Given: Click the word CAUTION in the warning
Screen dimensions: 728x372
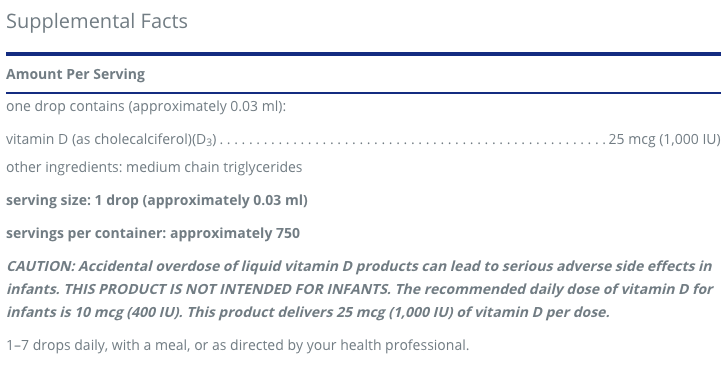Looking at the screenshot, I should click(40, 266).
